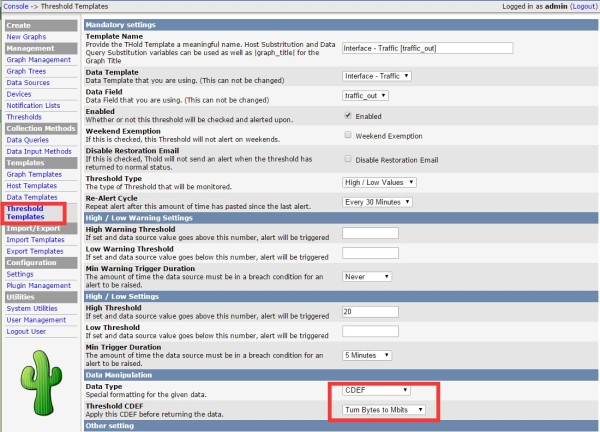Click the Console breadcrumb link
Viewport: 600px width, 432px height.
click(16, 7)
